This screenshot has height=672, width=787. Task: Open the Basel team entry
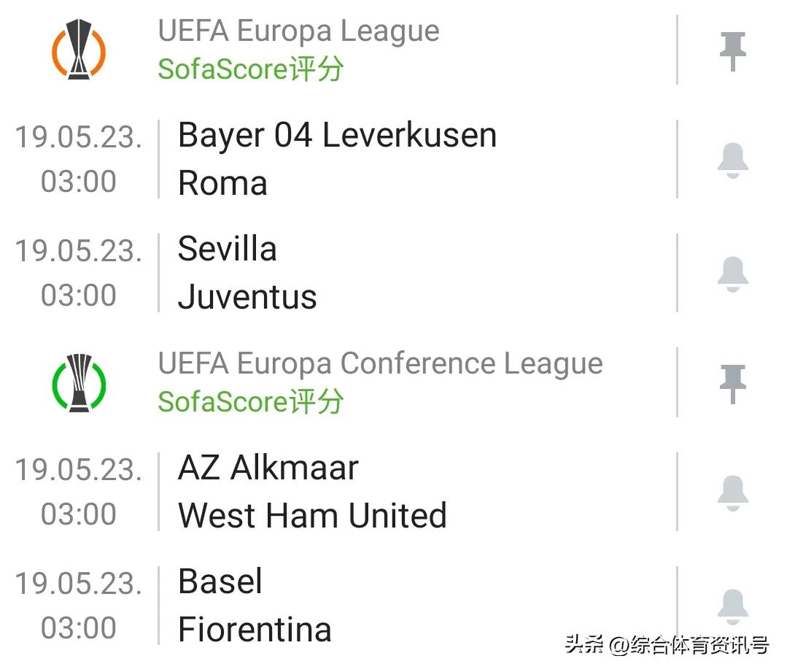click(x=220, y=582)
